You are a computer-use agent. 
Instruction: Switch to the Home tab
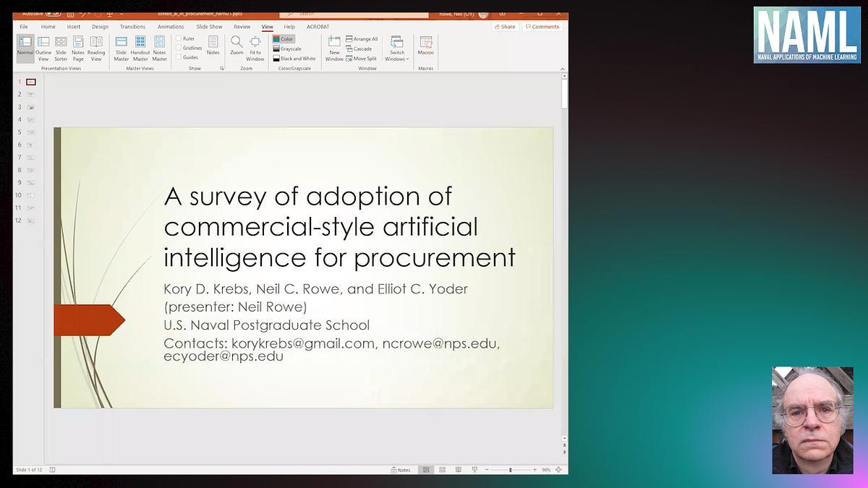48,27
